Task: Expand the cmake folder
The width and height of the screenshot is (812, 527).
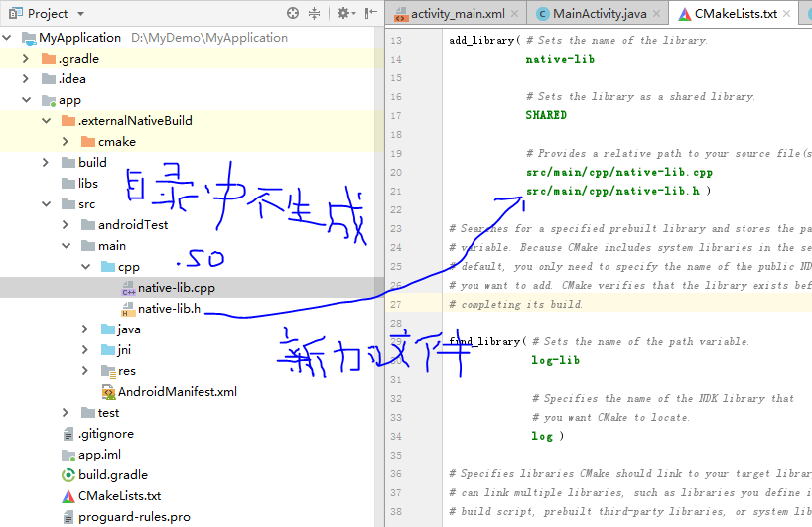Action: pyautogui.click(x=66, y=141)
